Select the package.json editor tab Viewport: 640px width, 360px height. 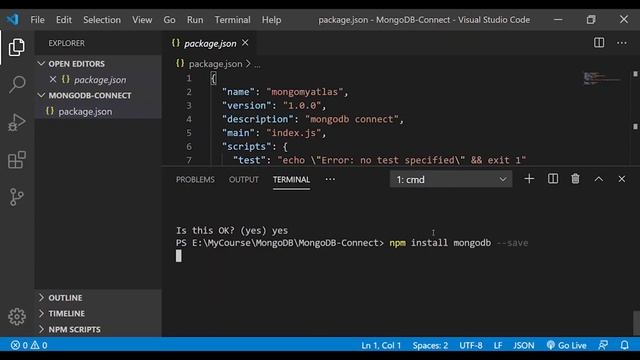pyautogui.click(x=210, y=43)
